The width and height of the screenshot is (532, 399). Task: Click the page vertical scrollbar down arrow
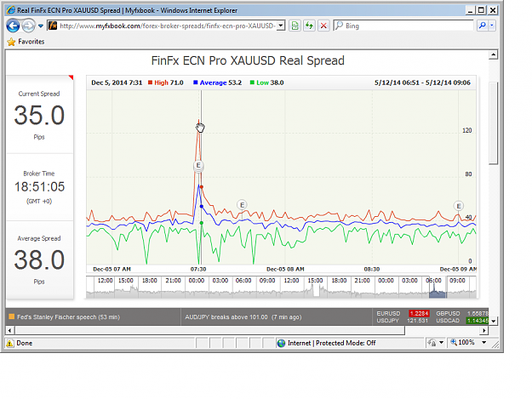click(494, 321)
